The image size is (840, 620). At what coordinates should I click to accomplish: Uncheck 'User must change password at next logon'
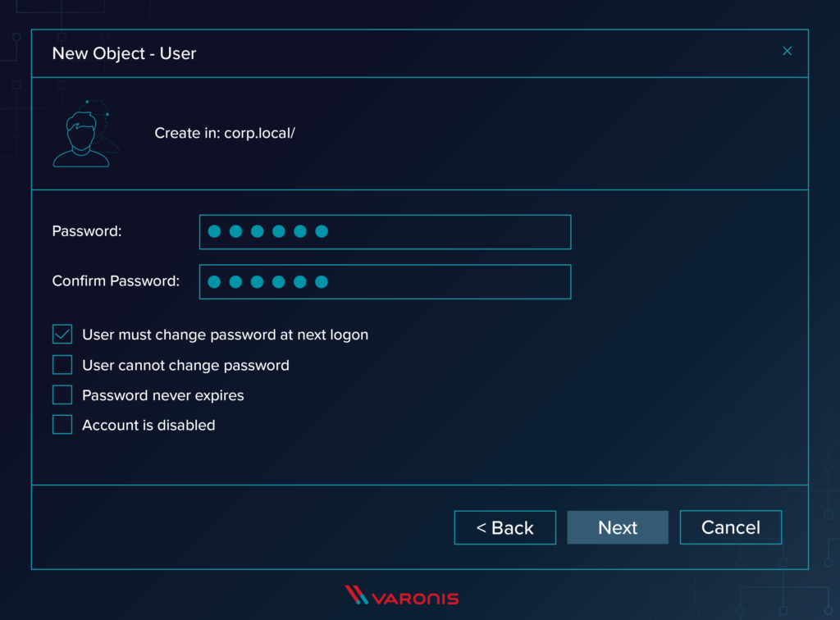[62, 334]
